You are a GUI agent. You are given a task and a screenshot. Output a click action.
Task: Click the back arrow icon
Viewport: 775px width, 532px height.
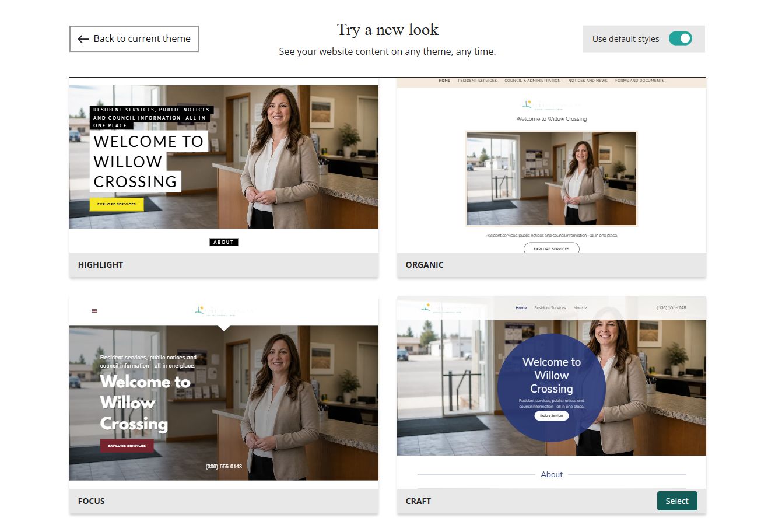tap(83, 39)
